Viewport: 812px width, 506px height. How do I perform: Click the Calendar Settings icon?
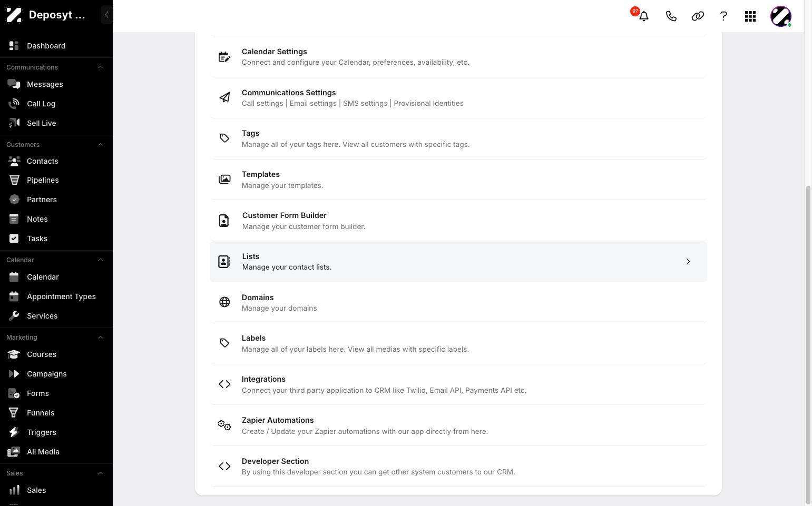[224, 57]
